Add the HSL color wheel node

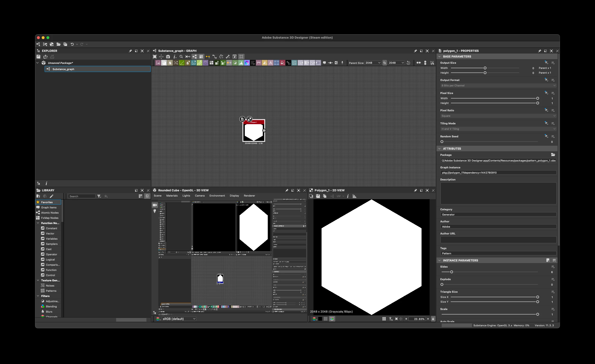pos(247,63)
